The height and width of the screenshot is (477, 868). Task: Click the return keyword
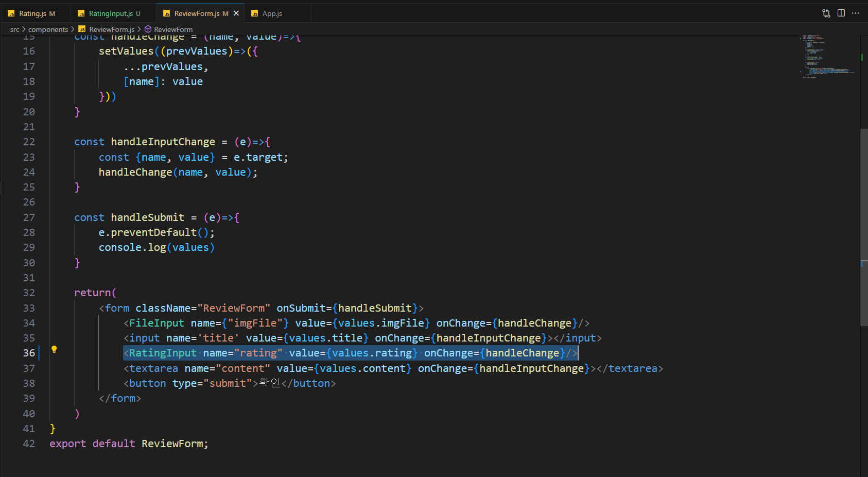pos(93,293)
